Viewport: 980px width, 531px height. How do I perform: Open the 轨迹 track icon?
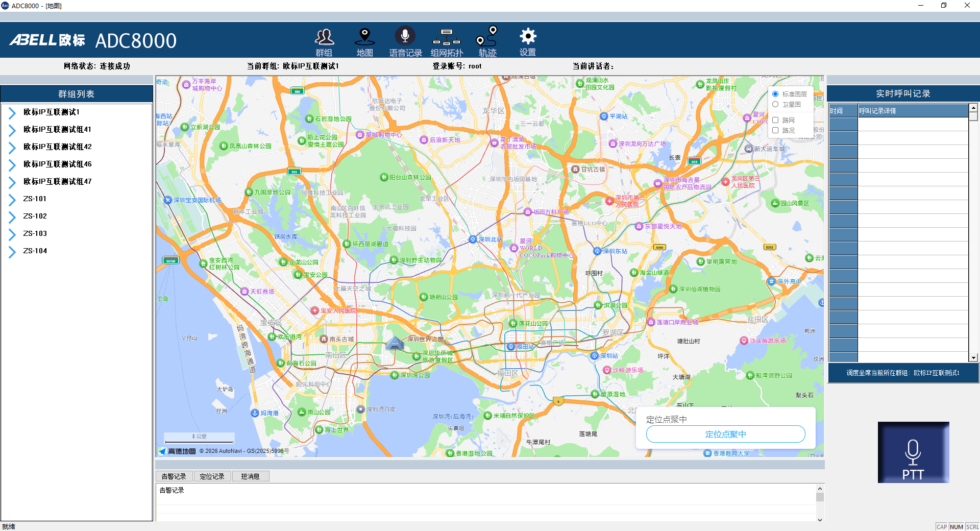487,42
